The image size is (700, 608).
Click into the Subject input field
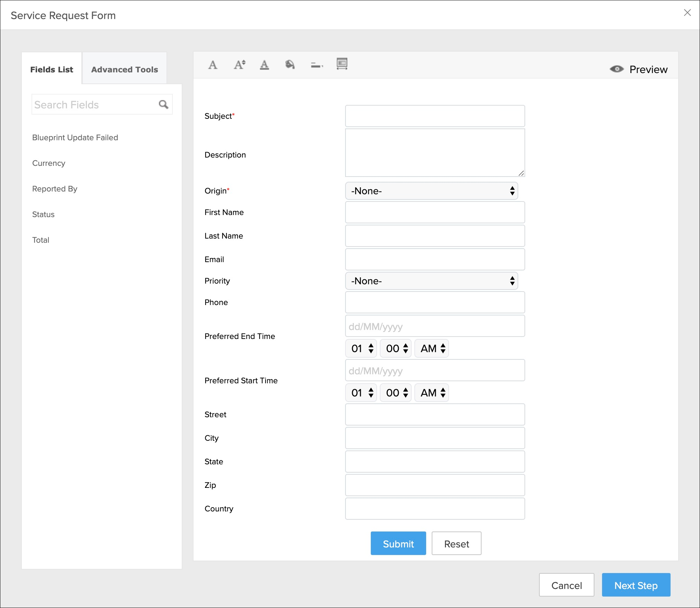435,116
